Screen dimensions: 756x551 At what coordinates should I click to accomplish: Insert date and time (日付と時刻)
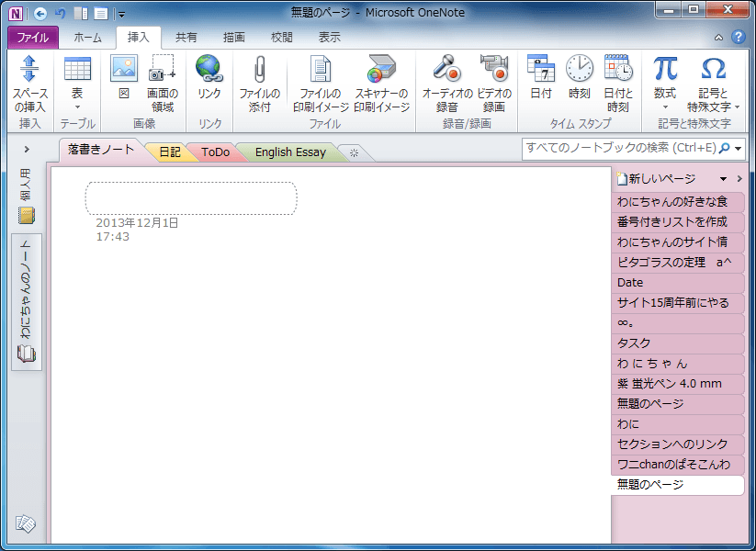618,84
